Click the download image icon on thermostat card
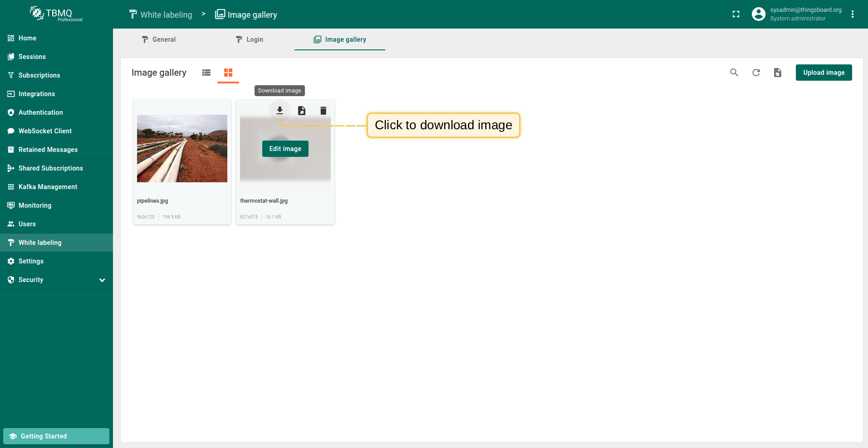 (280, 111)
